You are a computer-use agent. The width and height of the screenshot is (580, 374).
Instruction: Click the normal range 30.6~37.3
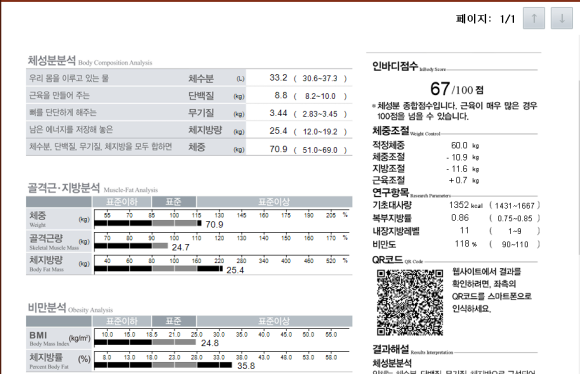pyautogui.click(x=320, y=78)
